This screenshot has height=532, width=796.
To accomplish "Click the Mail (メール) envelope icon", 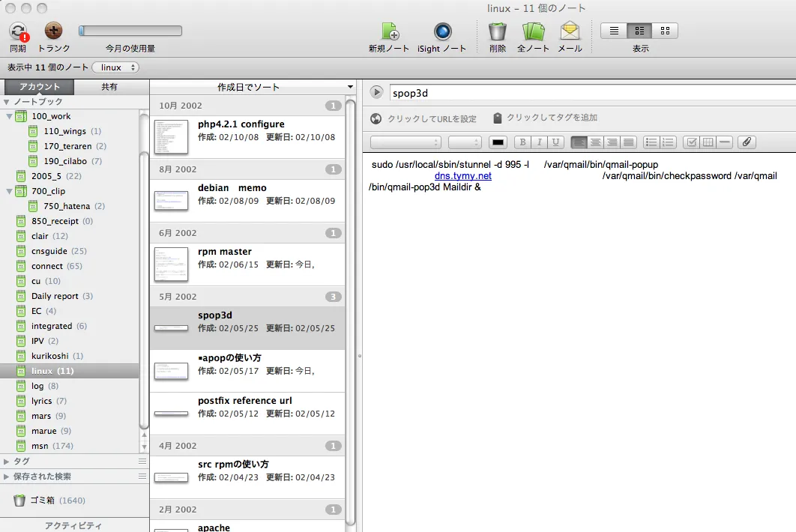I will click(x=570, y=31).
